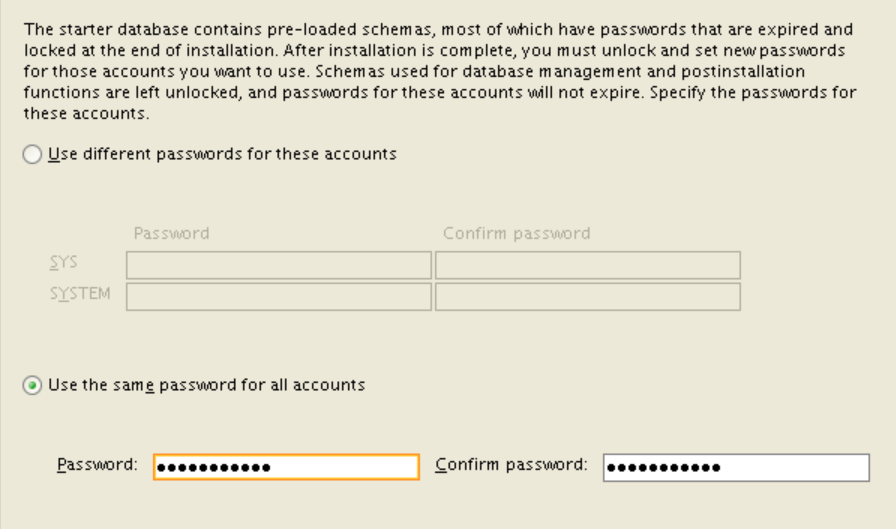
Task: Select "Use different passwords for these accounts" radio button
Action: [33, 155]
